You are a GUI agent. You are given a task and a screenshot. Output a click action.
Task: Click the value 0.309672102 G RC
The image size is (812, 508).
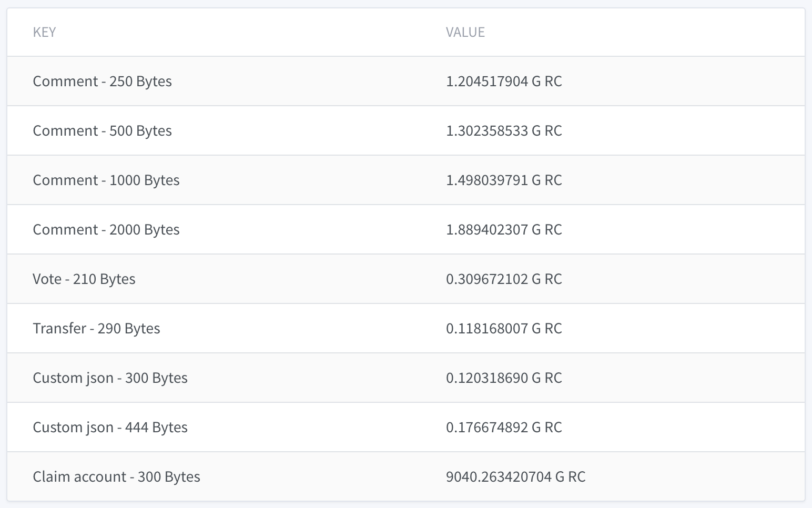pyautogui.click(x=504, y=279)
